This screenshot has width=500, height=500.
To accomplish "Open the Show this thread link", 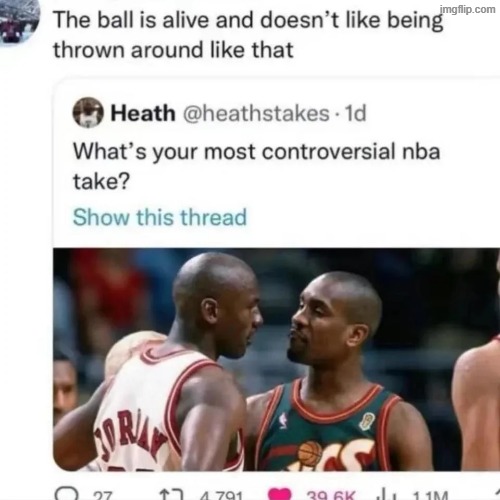I will (x=160, y=217).
